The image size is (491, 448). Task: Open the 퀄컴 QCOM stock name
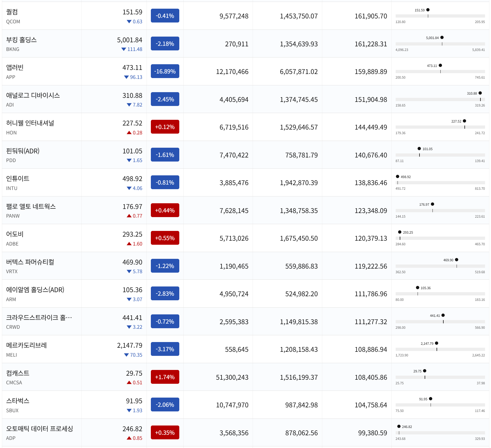pos(12,12)
